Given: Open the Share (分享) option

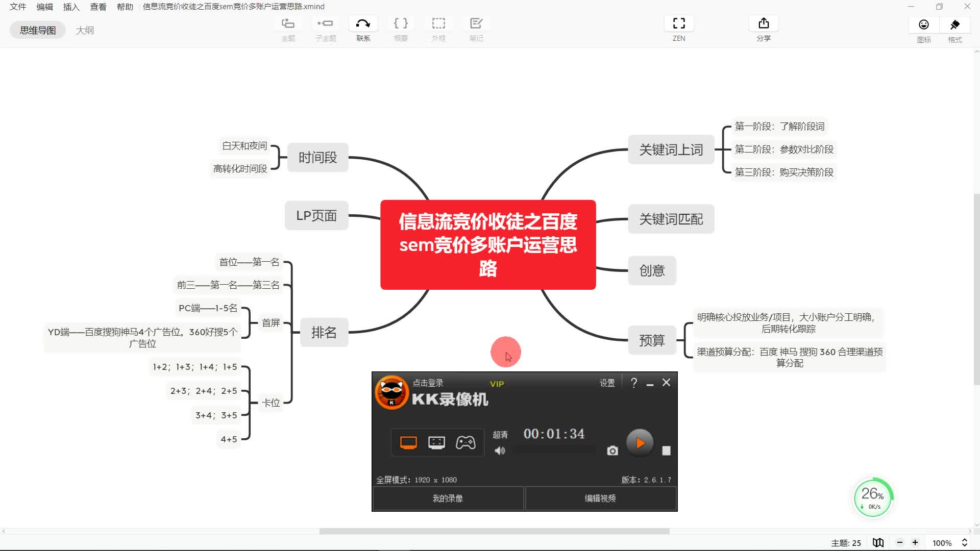Looking at the screenshot, I should [x=764, y=23].
